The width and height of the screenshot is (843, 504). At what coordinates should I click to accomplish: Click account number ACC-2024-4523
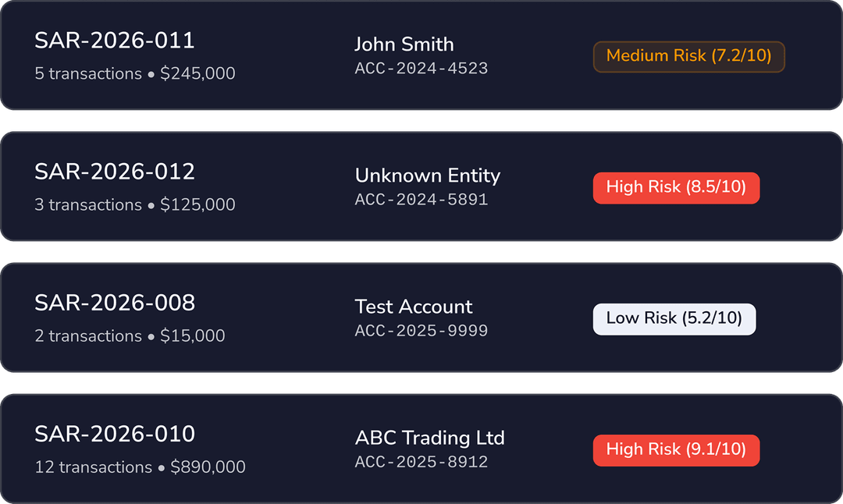(421, 69)
